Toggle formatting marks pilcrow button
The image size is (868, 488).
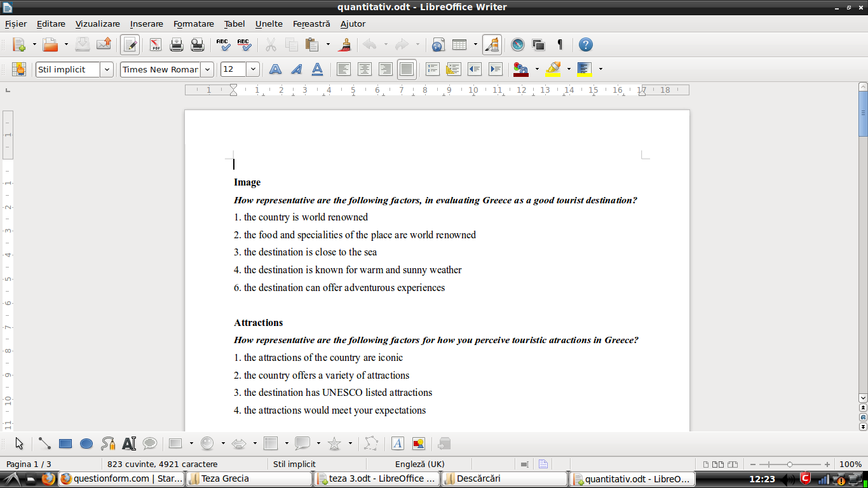[x=560, y=44]
